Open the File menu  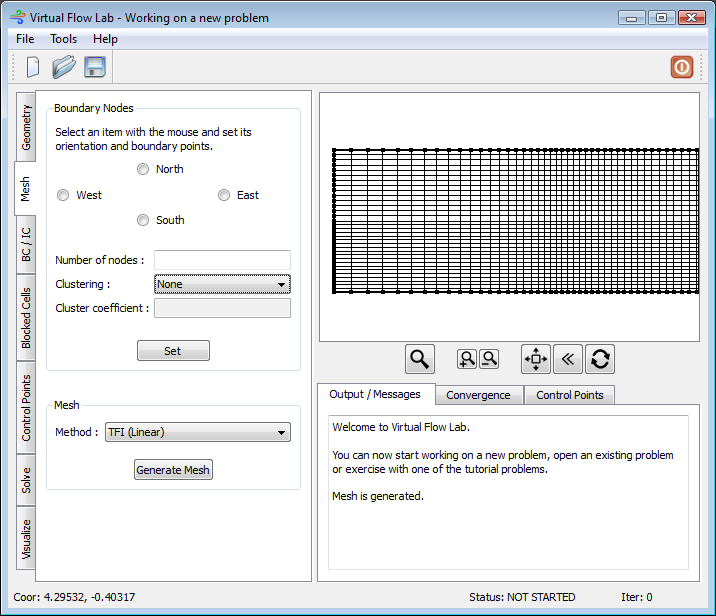[x=25, y=39]
